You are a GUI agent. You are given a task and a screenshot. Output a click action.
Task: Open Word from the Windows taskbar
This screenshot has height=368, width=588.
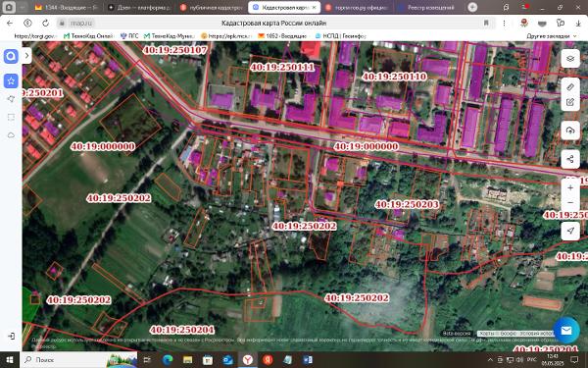[x=308, y=360]
